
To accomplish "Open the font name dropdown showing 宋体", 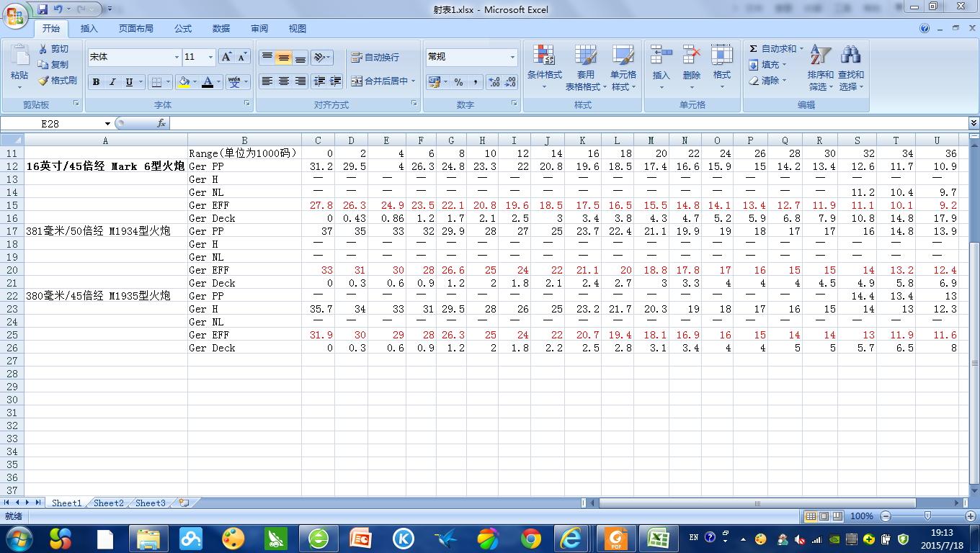I will (x=177, y=57).
